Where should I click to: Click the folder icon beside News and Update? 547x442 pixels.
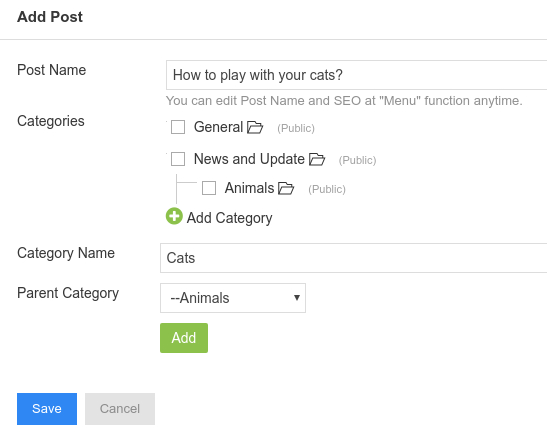coord(317,159)
